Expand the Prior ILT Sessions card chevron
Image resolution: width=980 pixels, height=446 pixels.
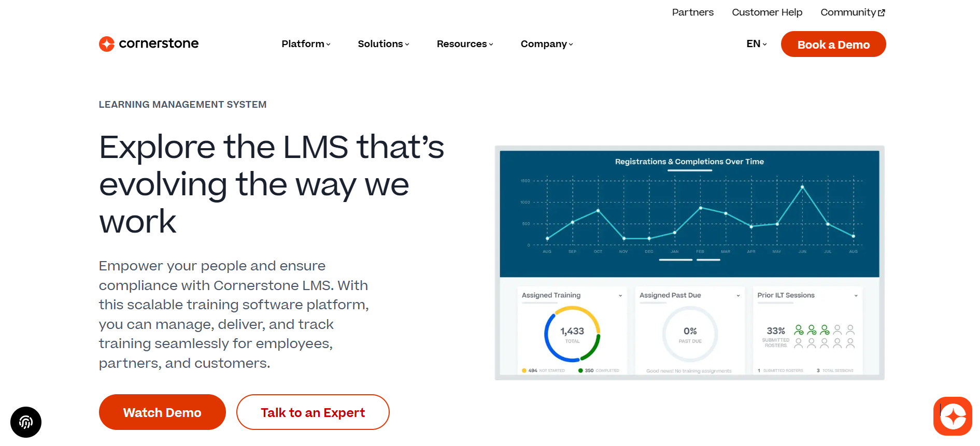click(856, 296)
